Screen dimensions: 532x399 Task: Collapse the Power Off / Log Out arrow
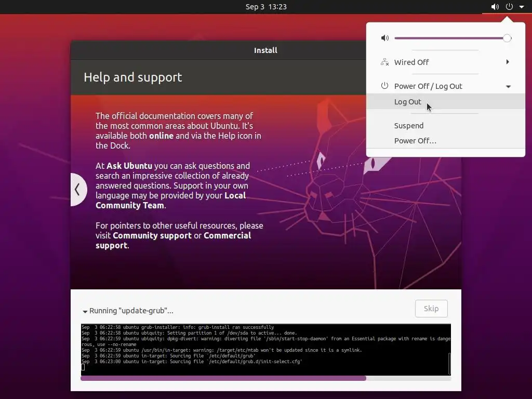[508, 87]
